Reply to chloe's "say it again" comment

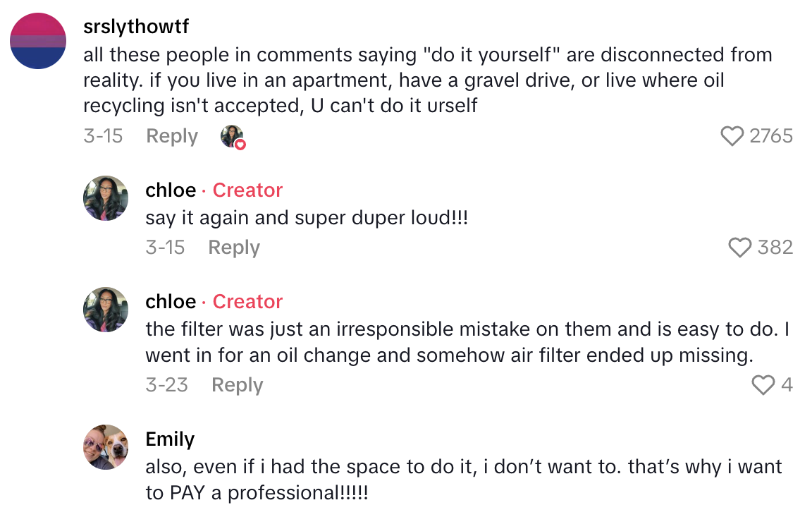tap(234, 248)
